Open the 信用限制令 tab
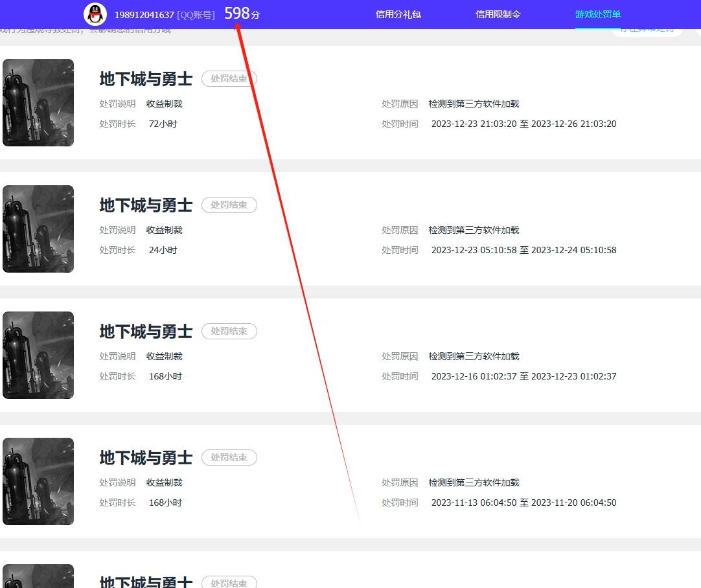This screenshot has height=588, width=701. coord(498,14)
